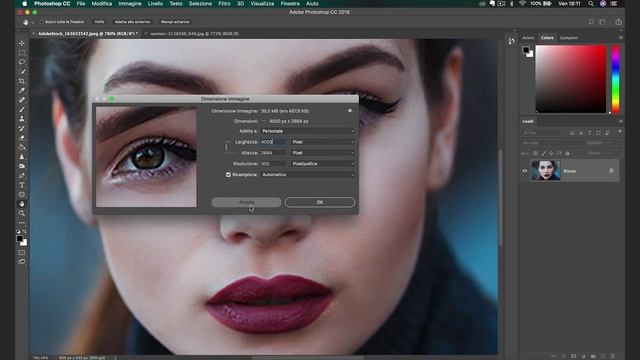
Task: Select the Crop tool
Action: coord(22,81)
